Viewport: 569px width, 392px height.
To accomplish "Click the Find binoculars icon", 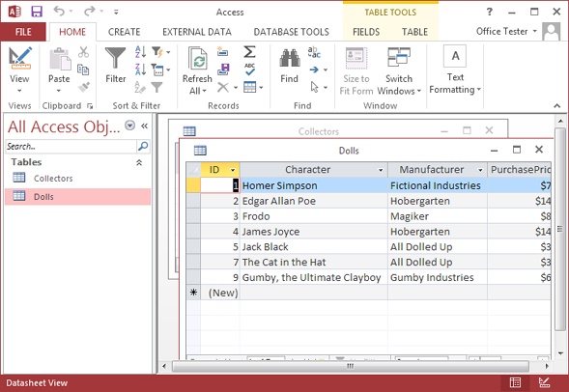I will pos(289,58).
